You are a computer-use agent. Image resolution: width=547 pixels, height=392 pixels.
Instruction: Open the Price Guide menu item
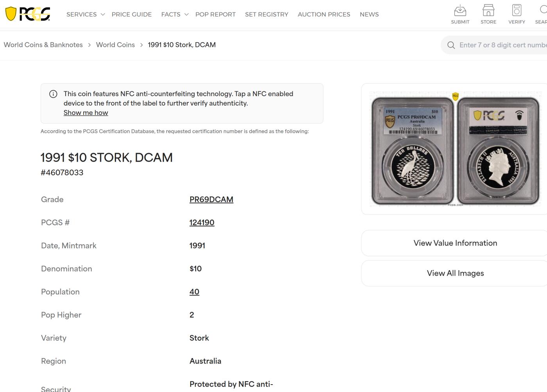coord(132,14)
